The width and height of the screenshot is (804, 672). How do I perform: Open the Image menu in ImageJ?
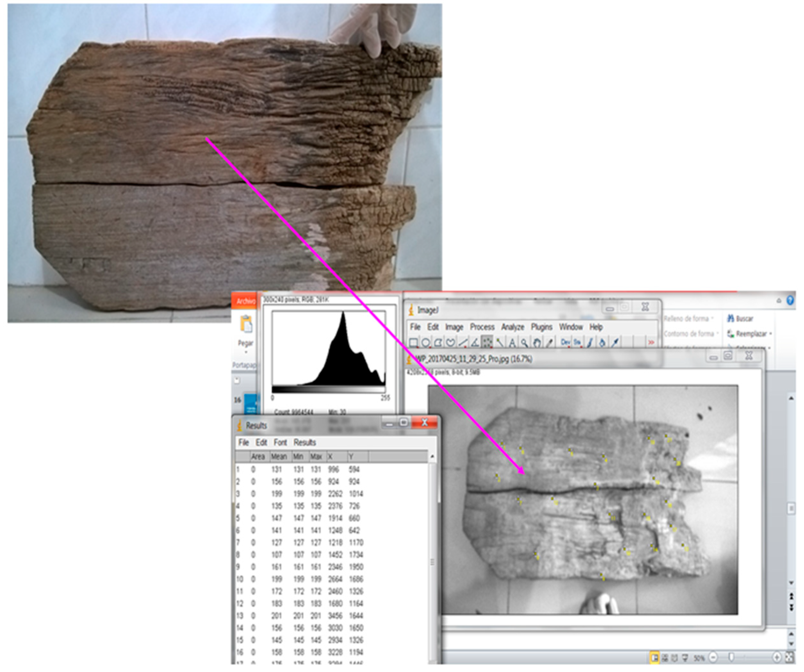tap(454, 327)
